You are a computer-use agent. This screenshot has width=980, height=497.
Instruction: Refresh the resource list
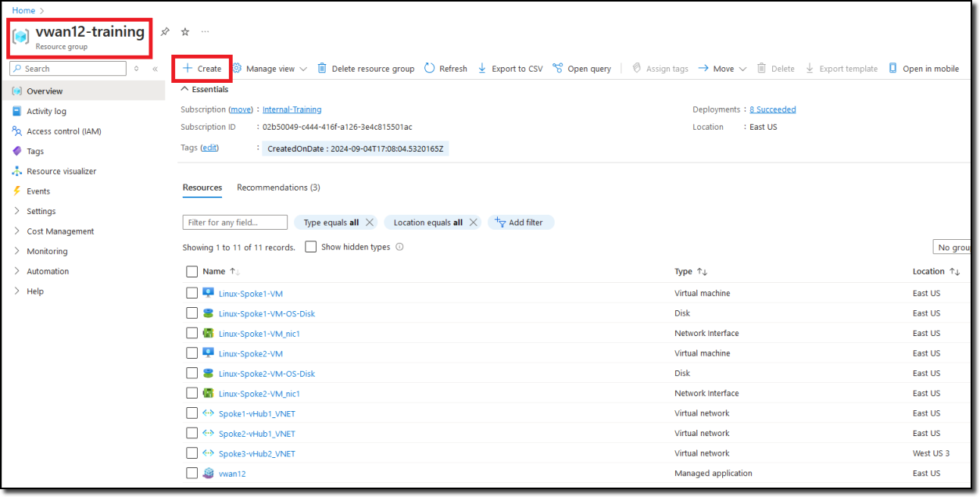[445, 69]
